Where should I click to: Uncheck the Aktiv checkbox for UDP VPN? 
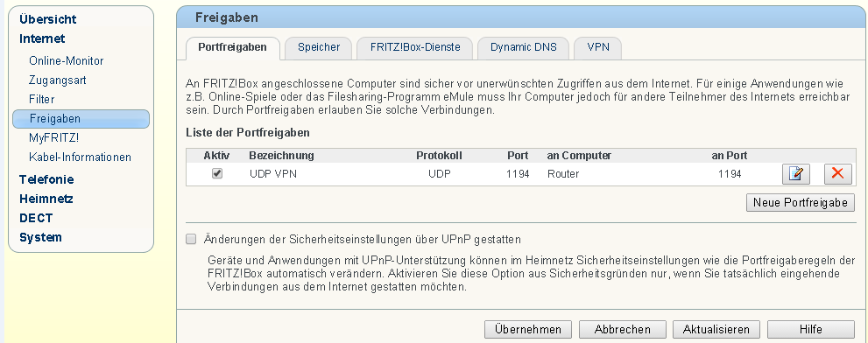pos(217,174)
